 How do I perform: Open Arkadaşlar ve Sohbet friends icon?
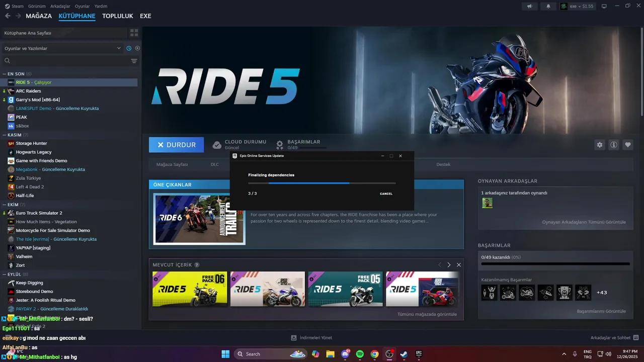coord(635,337)
